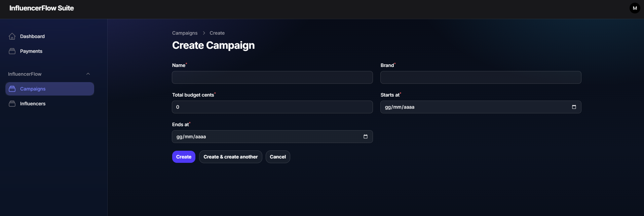Click the InfluencerFlow Suite logo title

point(42,8)
